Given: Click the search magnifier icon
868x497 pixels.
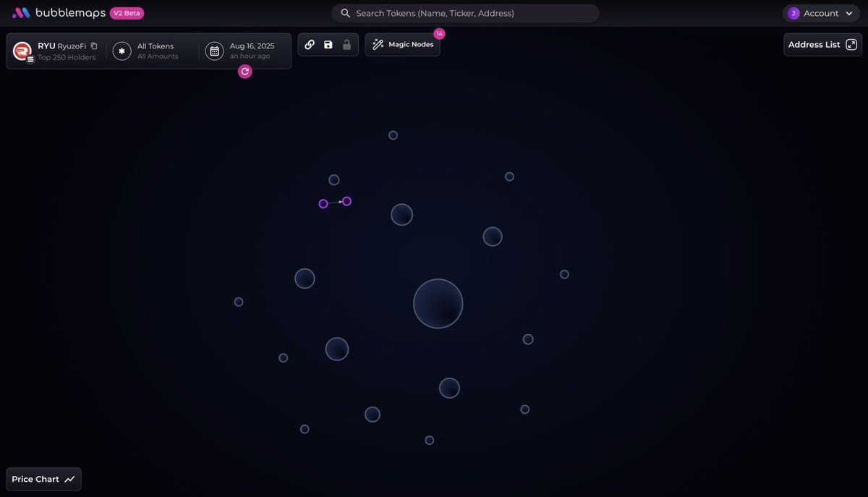Looking at the screenshot, I should pyautogui.click(x=346, y=13).
